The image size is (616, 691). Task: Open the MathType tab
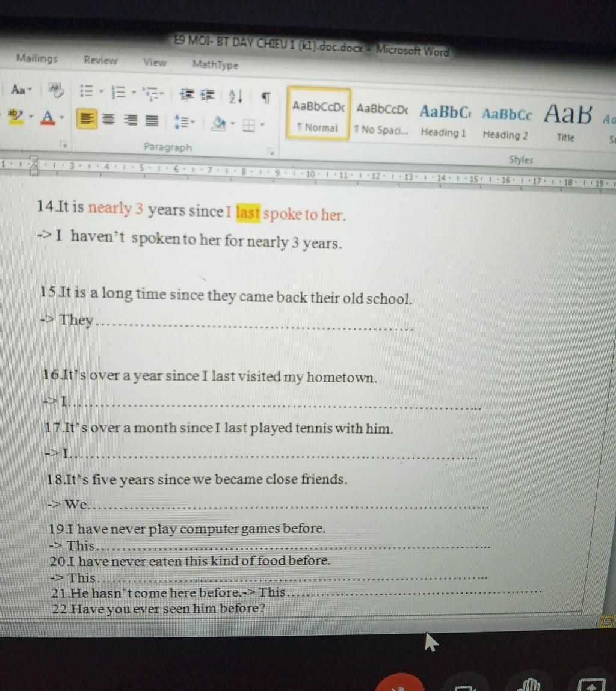(215, 65)
